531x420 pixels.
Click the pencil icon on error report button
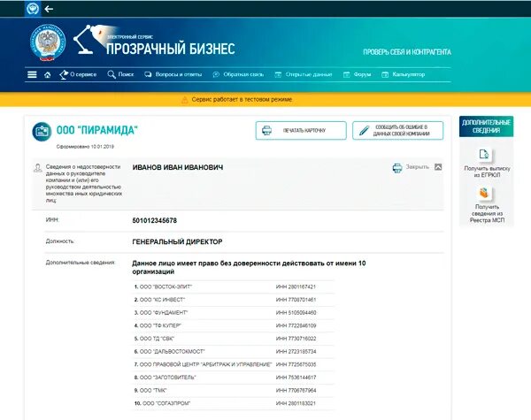pos(364,131)
